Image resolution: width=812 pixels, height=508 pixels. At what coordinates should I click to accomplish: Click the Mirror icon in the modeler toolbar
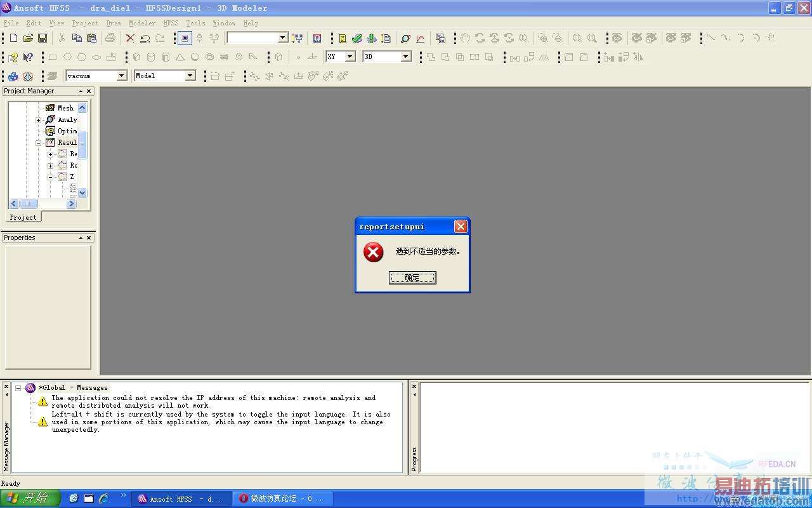tap(544, 57)
